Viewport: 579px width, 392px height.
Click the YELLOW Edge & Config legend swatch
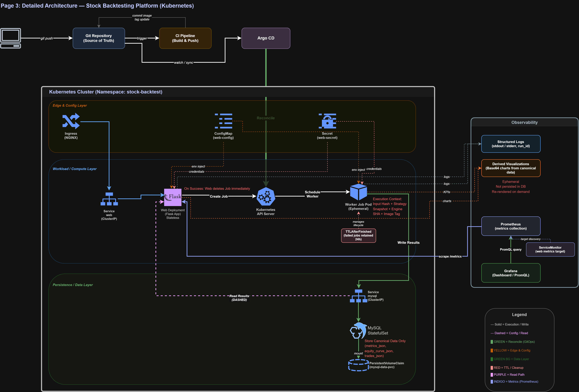[492, 351]
